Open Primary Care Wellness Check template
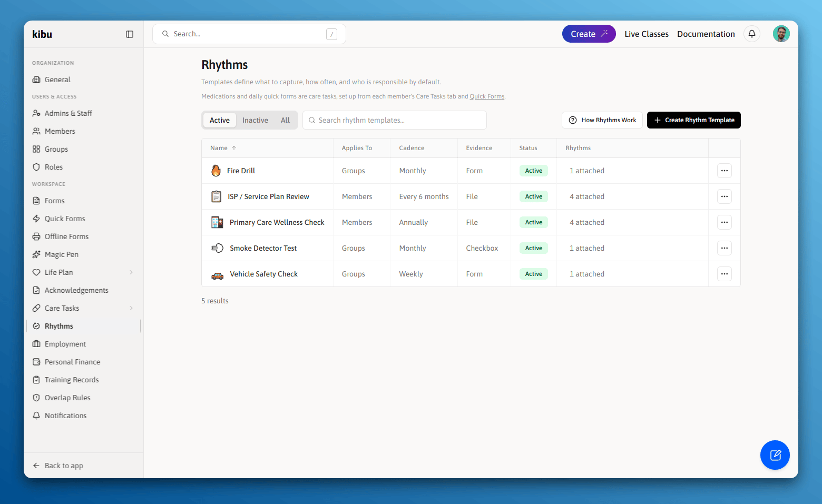Viewport: 822px width, 504px height. coord(277,222)
